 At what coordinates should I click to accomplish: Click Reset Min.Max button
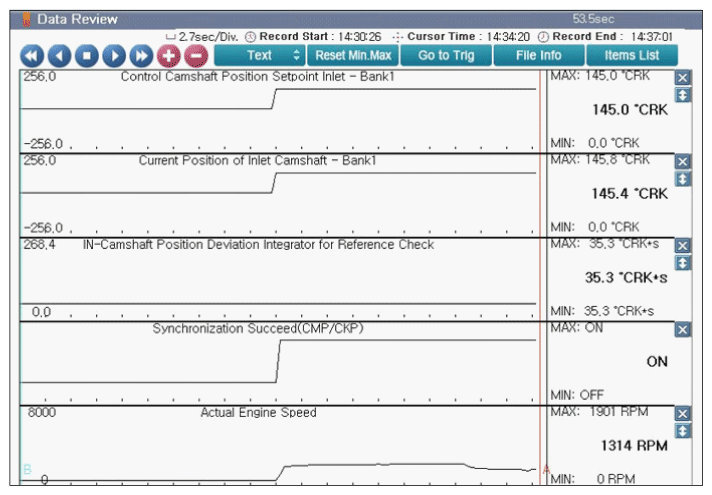tap(353, 55)
